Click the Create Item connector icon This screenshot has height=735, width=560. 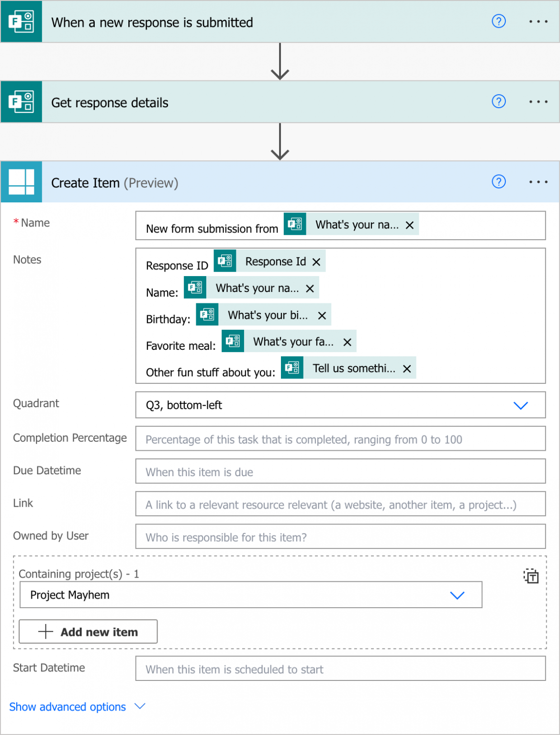coord(22,182)
